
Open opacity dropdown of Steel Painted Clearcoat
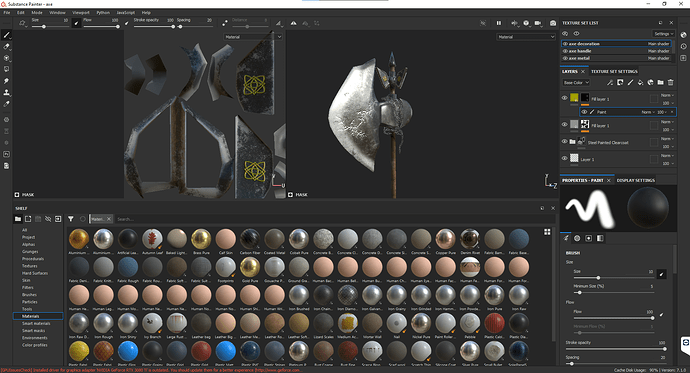pyautogui.click(x=668, y=146)
